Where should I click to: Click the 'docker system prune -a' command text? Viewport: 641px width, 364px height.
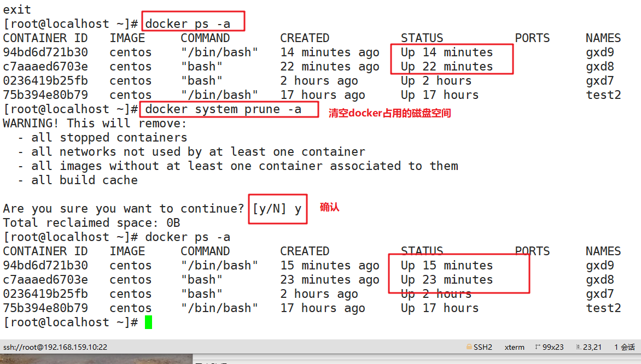(x=223, y=109)
